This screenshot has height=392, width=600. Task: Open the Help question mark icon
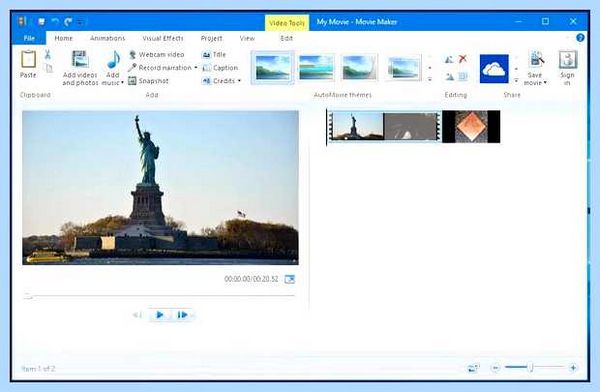(580, 38)
